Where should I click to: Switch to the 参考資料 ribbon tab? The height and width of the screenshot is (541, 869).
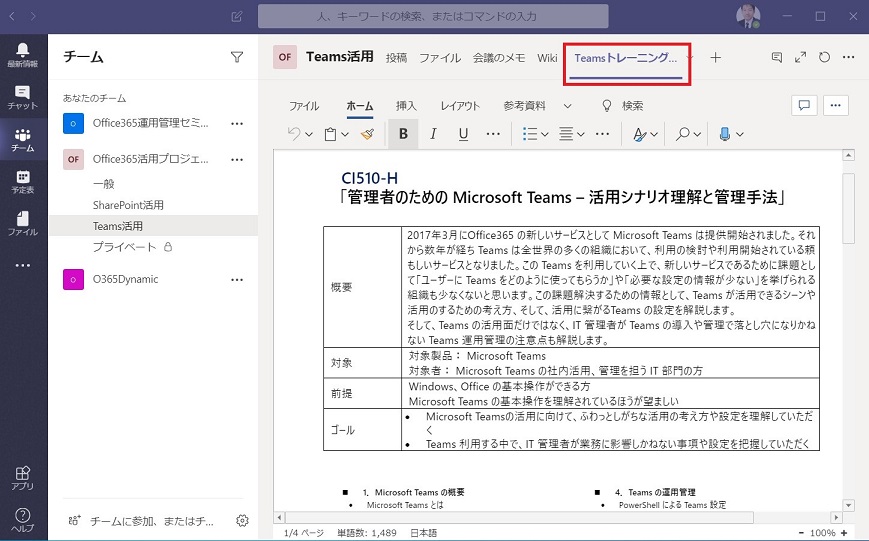[524, 105]
